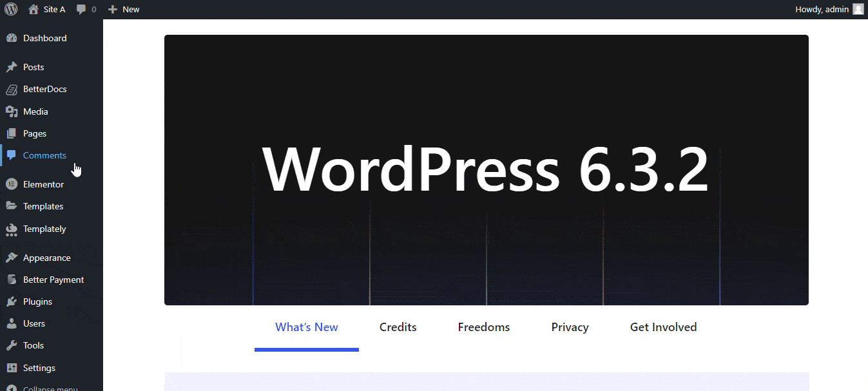868x391 pixels.
Task: Click the WordPress logo icon
Action: [x=11, y=9]
